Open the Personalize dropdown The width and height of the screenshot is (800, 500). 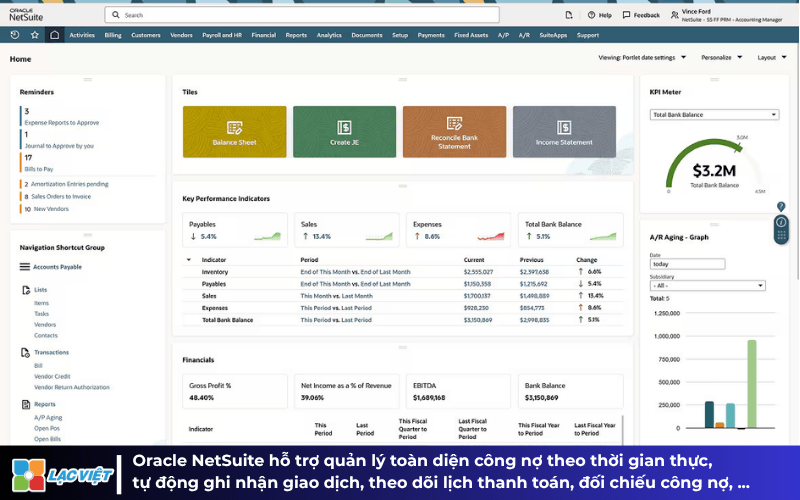click(721, 58)
